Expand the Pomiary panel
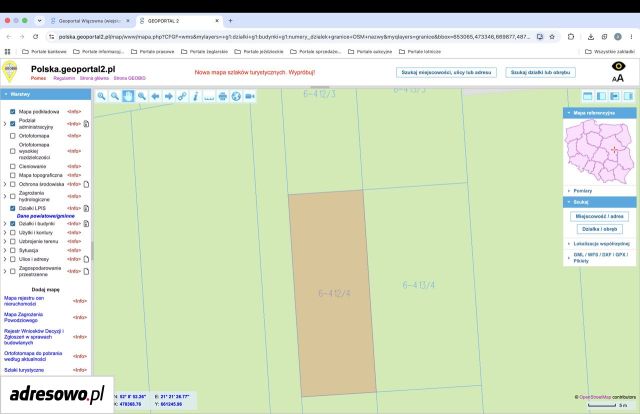The width and height of the screenshot is (640, 414). coord(599,191)
